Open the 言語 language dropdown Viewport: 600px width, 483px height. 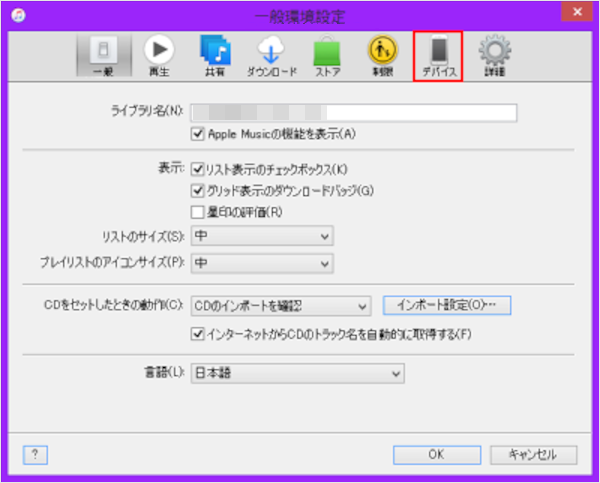[x=297, y=374]
